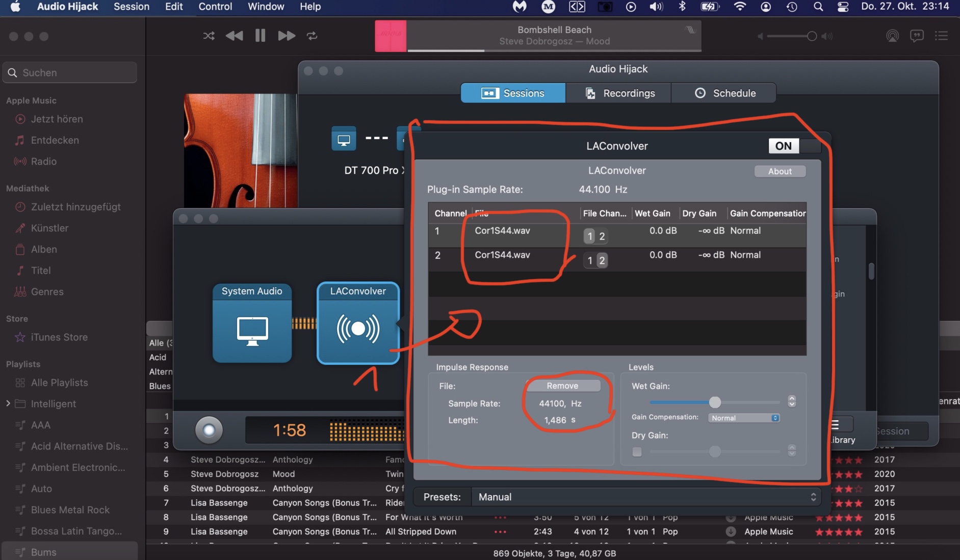Pause the playing song
Image resolution: width=960 pixels, height=560 pixels.
coord(260,36)
